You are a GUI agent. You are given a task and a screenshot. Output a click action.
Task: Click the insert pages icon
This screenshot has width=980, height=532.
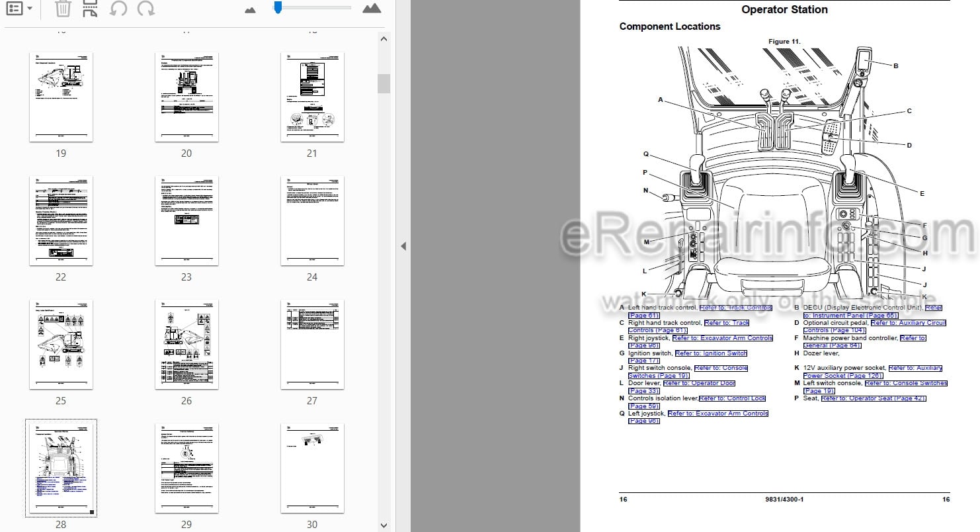click(x=90, y=9)
